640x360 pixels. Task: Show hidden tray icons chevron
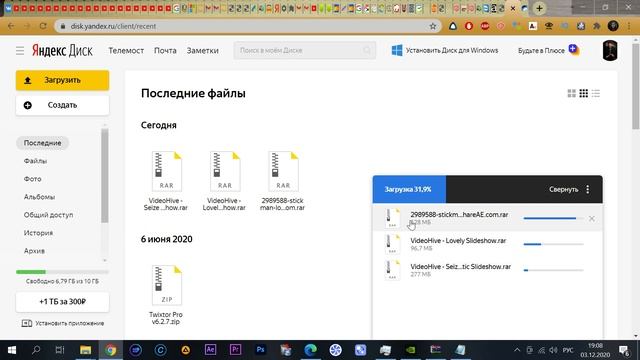point(517,350)
